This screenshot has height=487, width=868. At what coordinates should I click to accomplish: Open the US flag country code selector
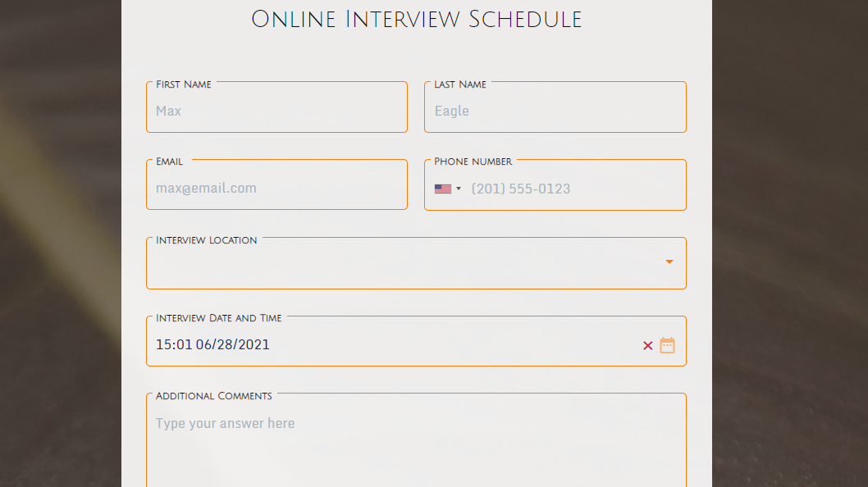pos(447,189)
